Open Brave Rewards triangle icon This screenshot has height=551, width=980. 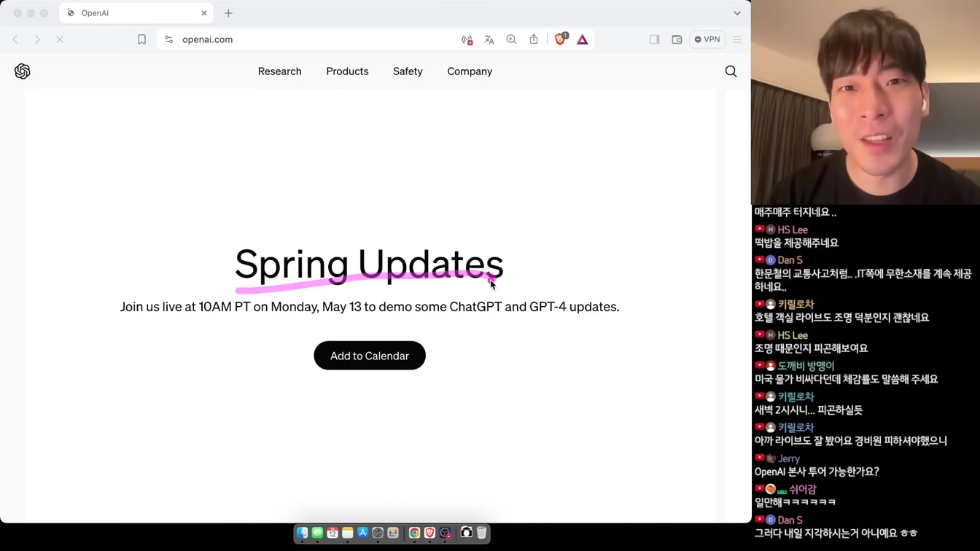[582, 39]
